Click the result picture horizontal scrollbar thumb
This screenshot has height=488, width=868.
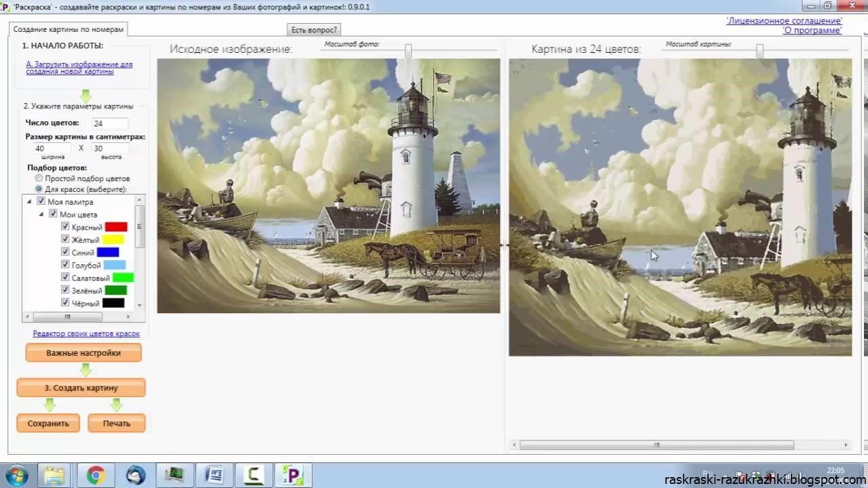pos(656,445)
